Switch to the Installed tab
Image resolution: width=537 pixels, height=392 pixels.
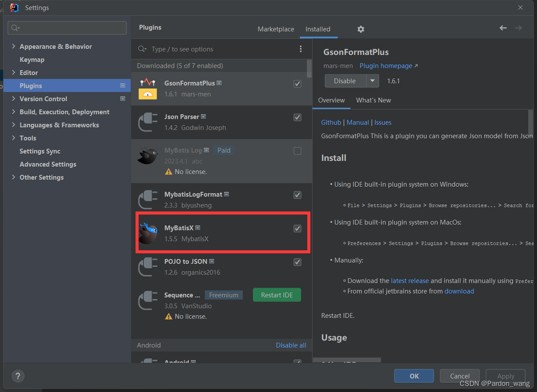pos(318,29)
